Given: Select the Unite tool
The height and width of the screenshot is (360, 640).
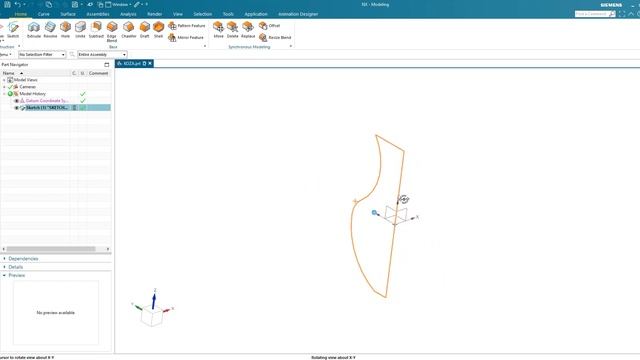Looking at the screenshot, I should 80,30.
